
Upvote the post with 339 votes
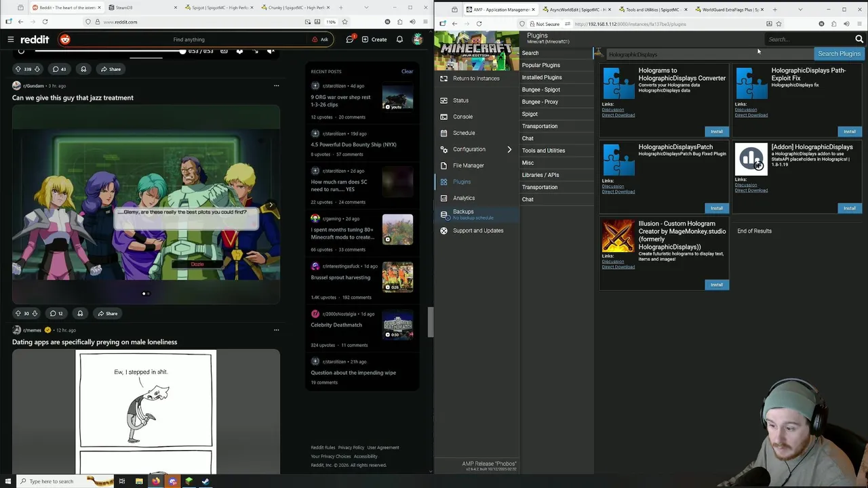click(18, 69)
